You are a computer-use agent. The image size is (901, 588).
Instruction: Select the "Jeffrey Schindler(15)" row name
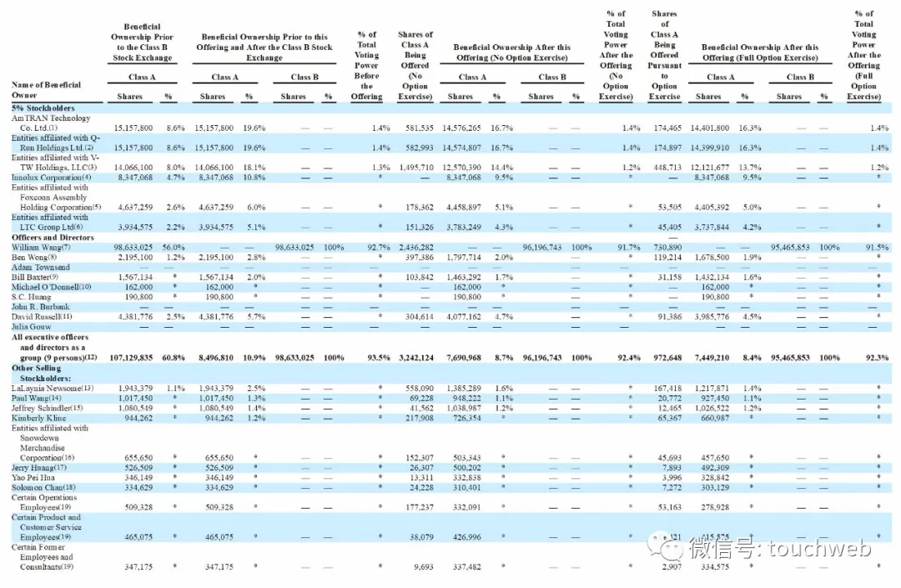(47, 408)
